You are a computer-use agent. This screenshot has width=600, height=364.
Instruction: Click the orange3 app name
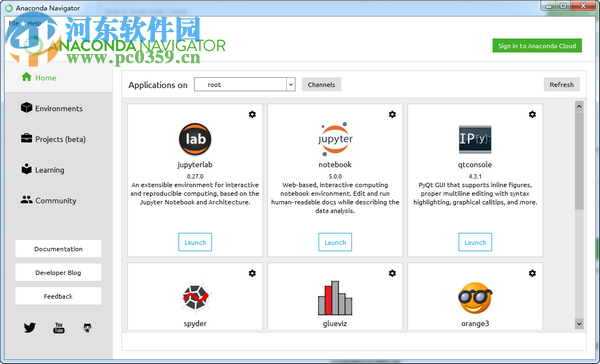(x=475, y=323)
